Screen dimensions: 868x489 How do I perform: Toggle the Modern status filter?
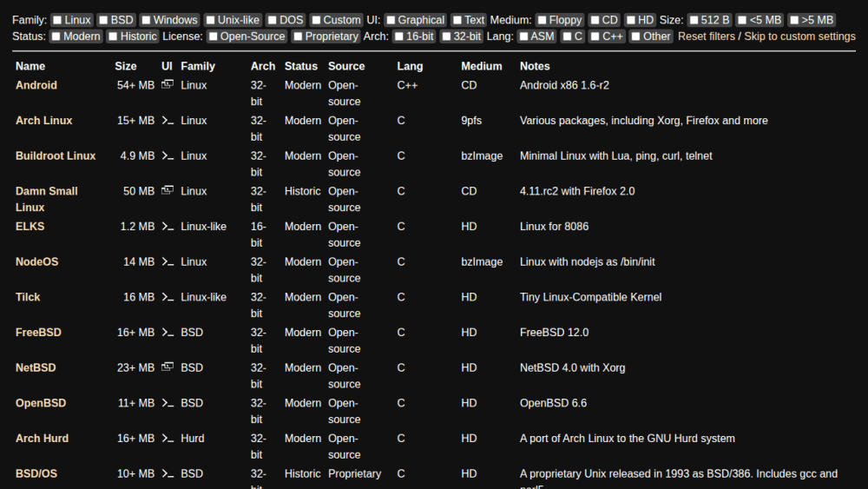(56, 36)
